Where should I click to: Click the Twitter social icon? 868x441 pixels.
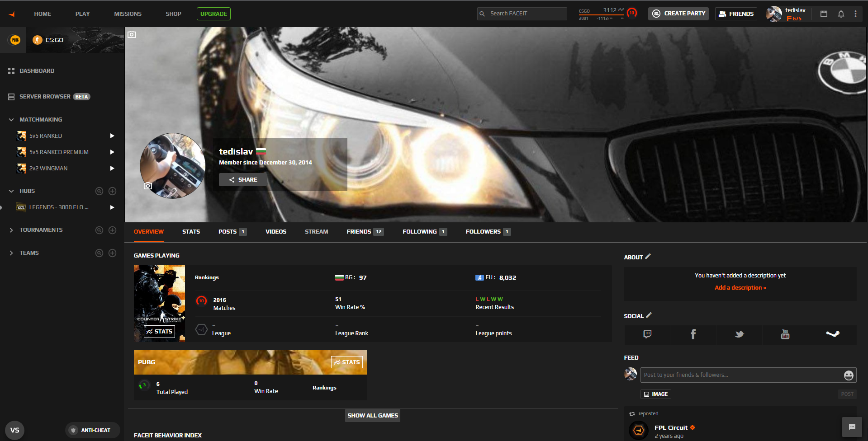(740, 334)
